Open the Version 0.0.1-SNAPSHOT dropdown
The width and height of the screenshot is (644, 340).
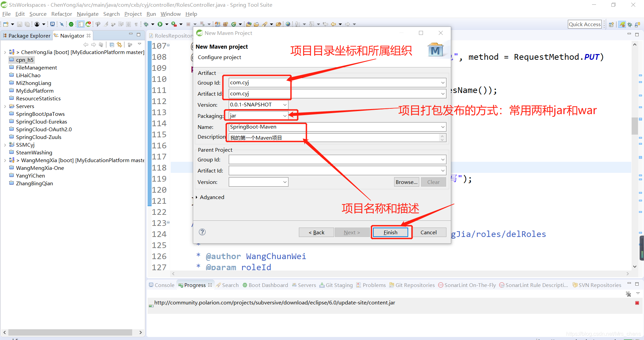(x=285, y=105)
